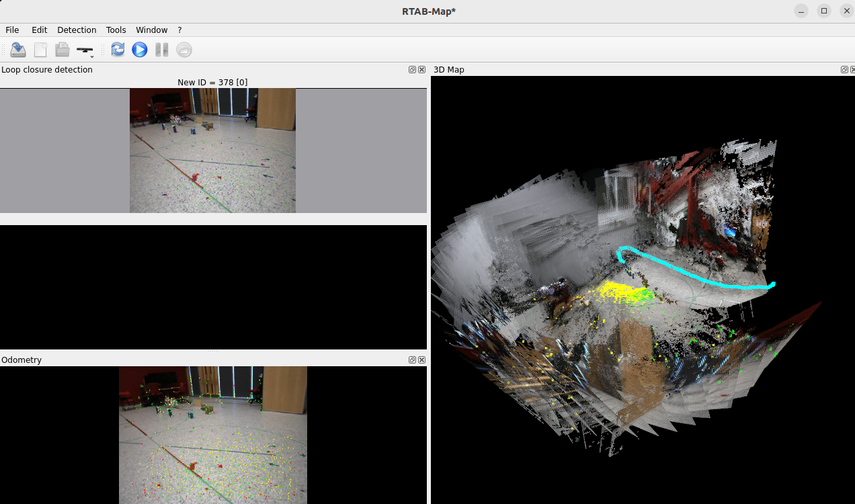Pause the mapping detection
Screen dimensions: 855x504
161,50
